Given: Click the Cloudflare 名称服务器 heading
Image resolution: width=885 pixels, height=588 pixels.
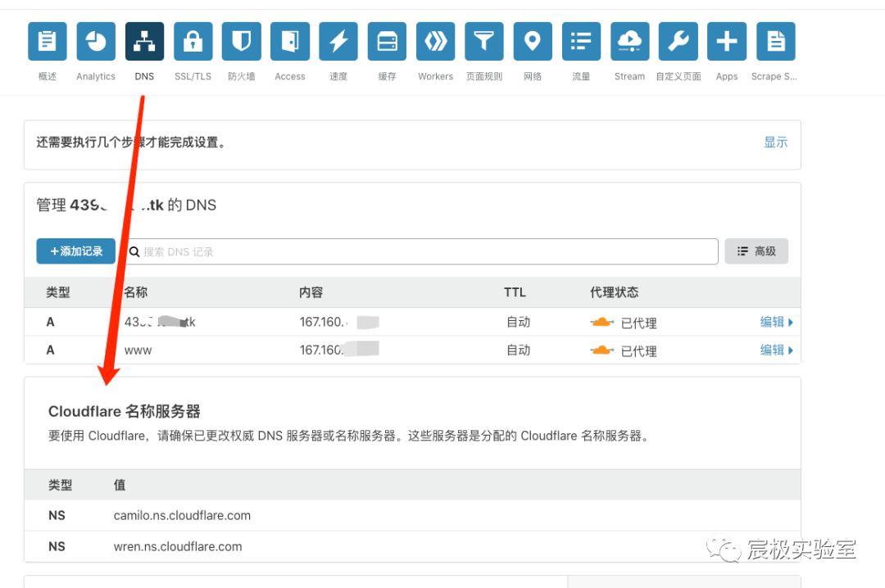Looking at the screenshot, I should tap(125, 411).
